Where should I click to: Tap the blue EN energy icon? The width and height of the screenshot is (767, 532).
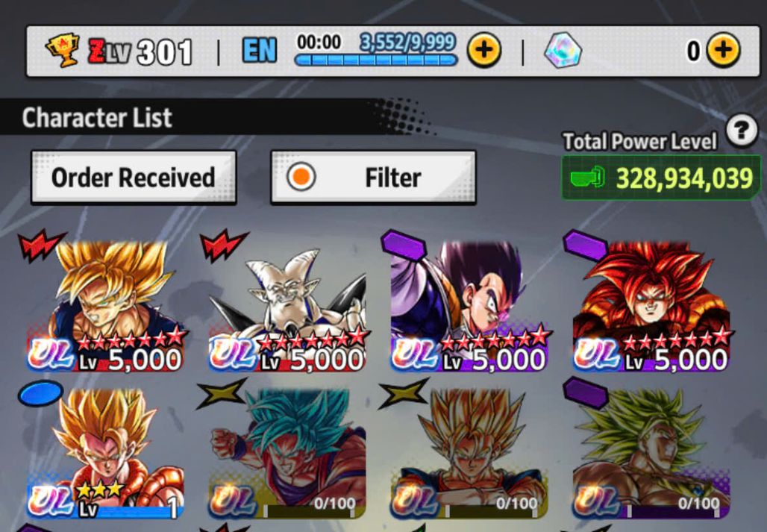[259, 51]
